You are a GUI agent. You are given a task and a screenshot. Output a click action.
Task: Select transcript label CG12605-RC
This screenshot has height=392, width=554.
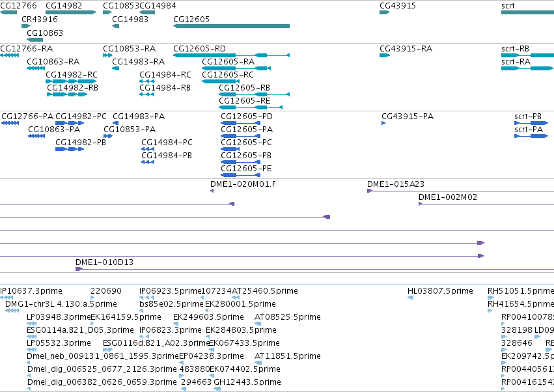(x=228, y=75)
